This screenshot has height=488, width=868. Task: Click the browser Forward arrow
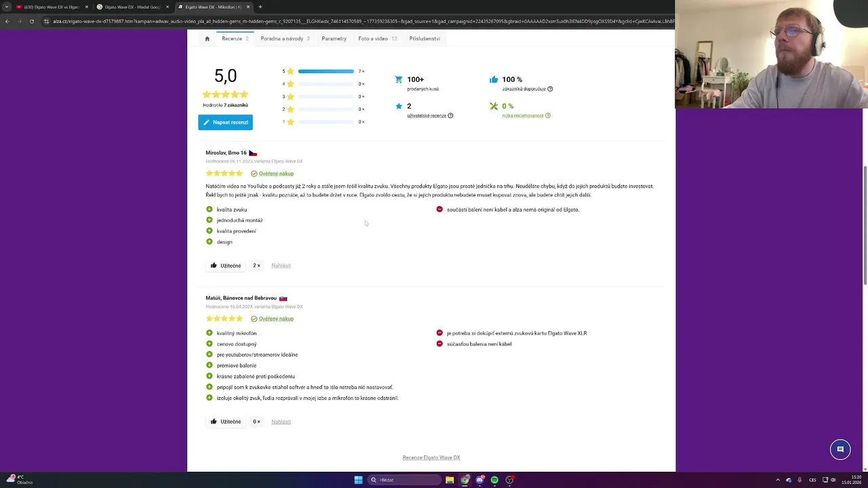pos(20,21)
